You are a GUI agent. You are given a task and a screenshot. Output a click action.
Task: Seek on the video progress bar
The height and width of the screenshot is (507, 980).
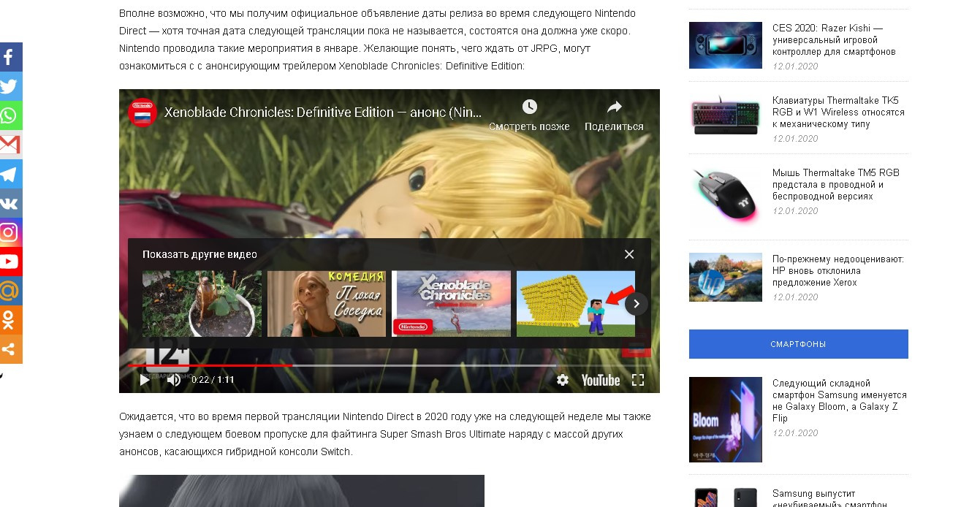click(389, 365)
